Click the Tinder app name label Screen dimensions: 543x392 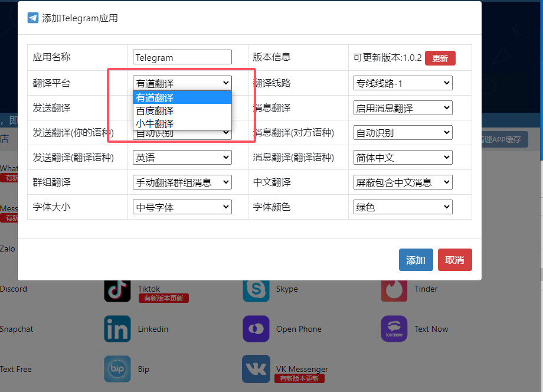click(426, 289)
